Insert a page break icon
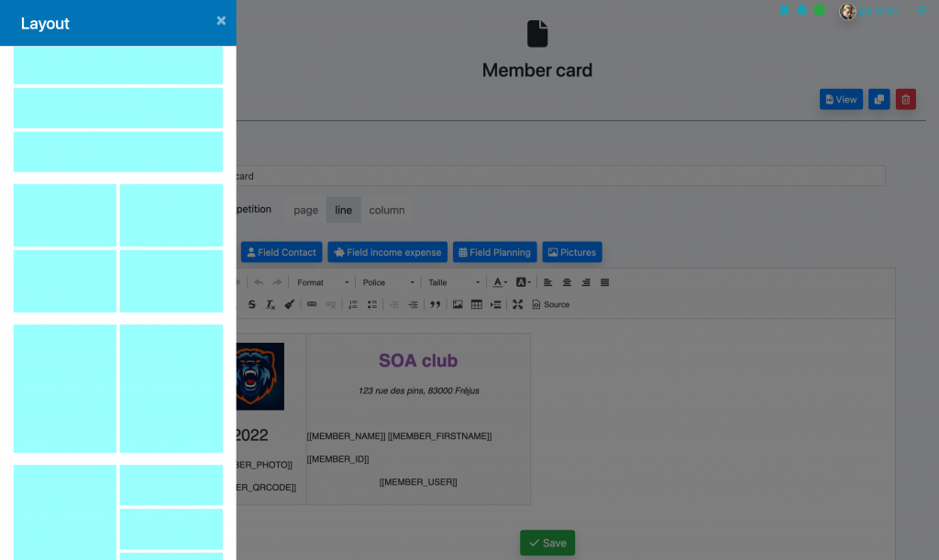 point(496,304)
